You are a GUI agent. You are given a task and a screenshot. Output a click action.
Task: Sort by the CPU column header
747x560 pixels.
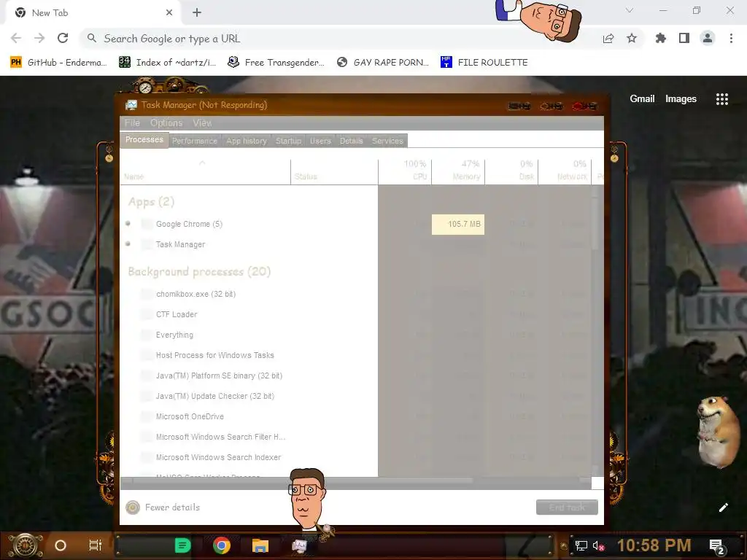coord(405,171)
